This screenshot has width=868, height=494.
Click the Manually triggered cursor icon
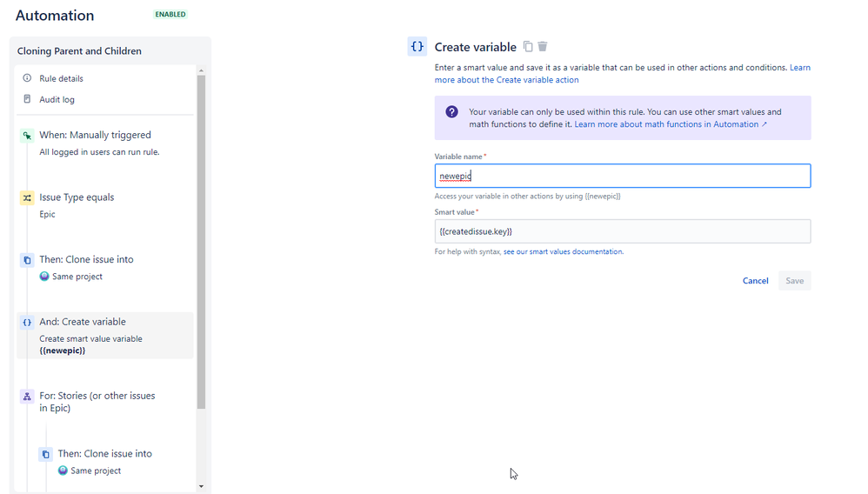(x=27, y=135)
